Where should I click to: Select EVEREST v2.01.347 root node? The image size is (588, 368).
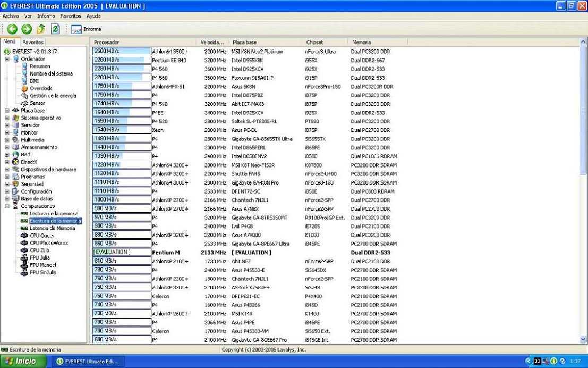pos(35,52)
